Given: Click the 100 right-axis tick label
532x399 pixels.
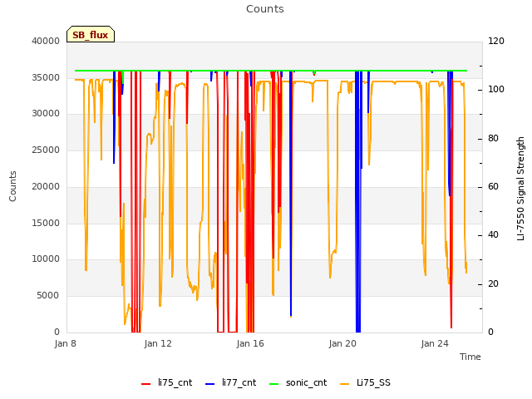Looking at the screenshot, I should (496, 89).
